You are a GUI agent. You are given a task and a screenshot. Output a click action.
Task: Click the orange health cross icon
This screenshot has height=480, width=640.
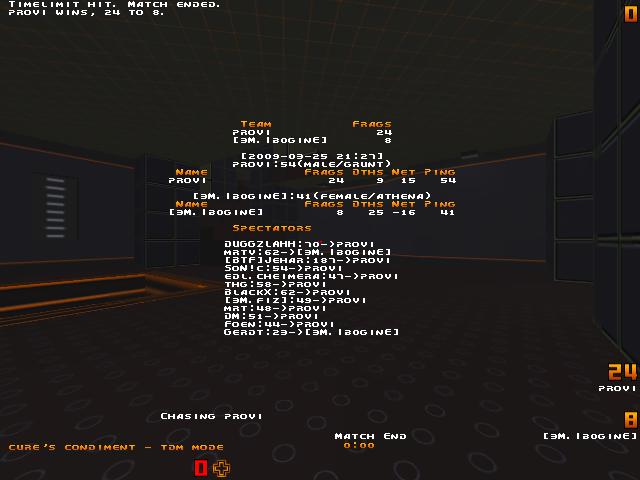[x=221, y=468]
